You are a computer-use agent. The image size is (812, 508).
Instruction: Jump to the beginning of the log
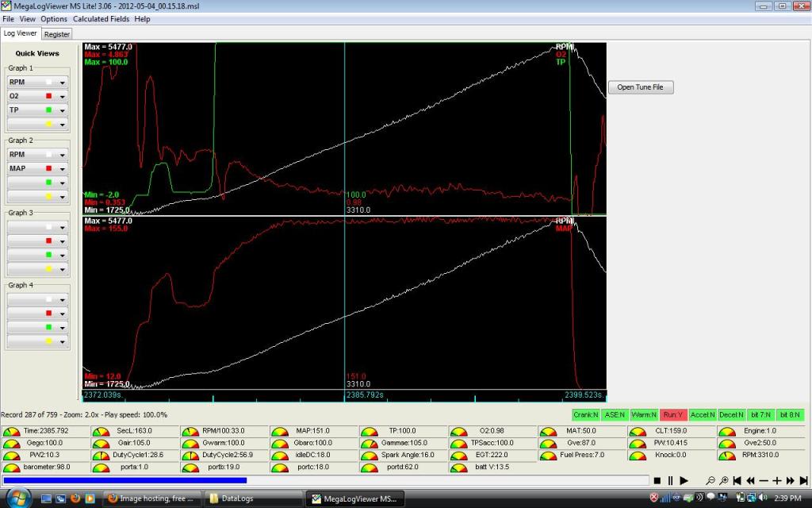coord(737,481)
